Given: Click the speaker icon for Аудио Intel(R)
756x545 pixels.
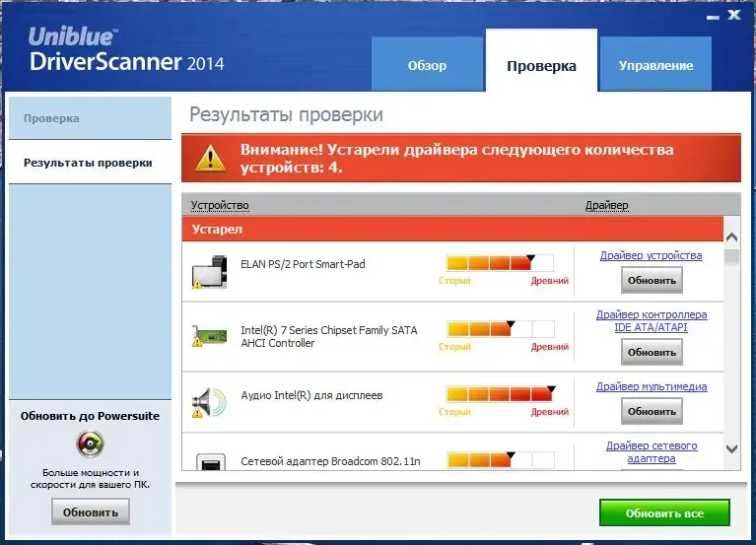Looking at the screenshot, I should pos(209,402).
